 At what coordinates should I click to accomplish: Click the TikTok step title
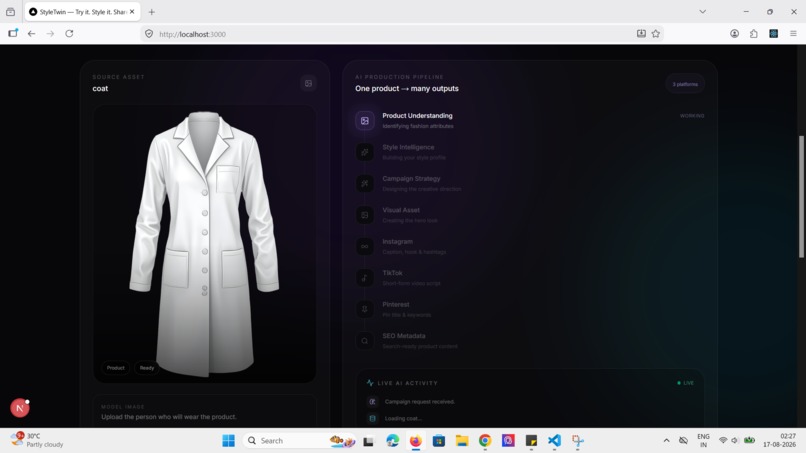392,273
